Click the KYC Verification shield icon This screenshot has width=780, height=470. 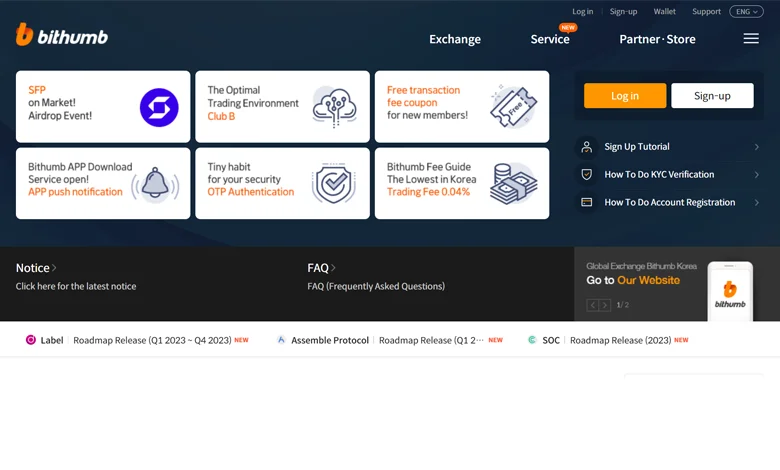[x=586, y=175]
